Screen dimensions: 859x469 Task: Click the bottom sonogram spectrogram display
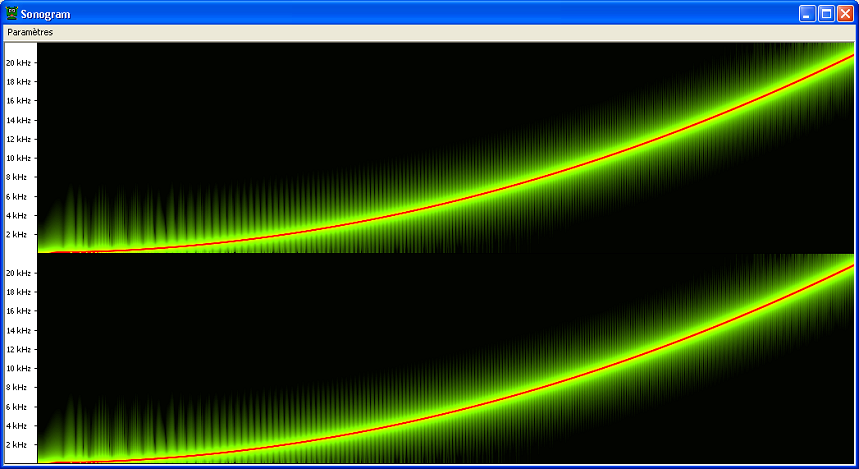coord(445,358)
